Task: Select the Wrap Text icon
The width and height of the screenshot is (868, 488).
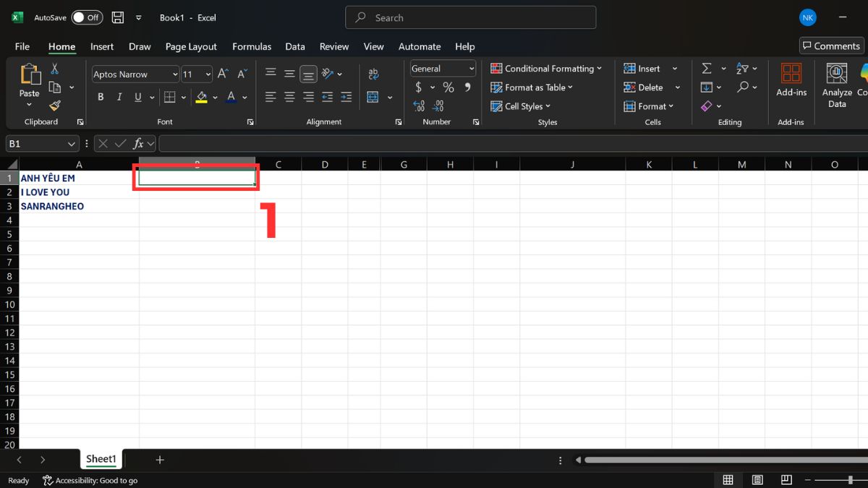Action: pyautogui.click(x=373, y=73)
